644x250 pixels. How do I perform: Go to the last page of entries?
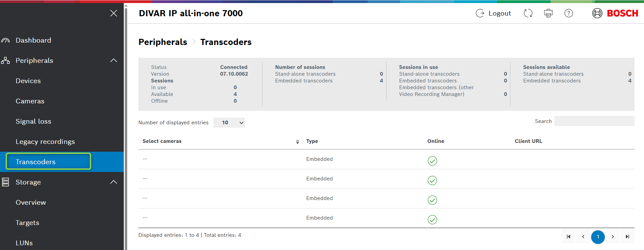tap(627, 236)
